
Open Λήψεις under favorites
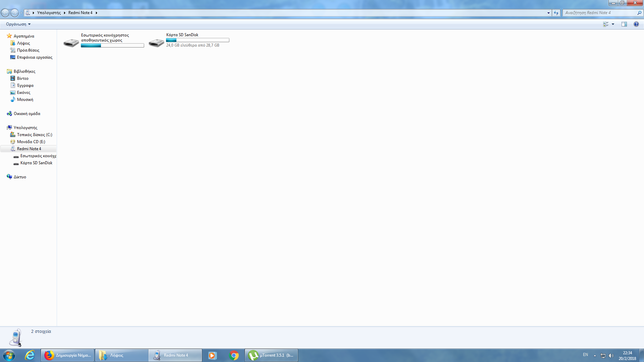point(23,43)
